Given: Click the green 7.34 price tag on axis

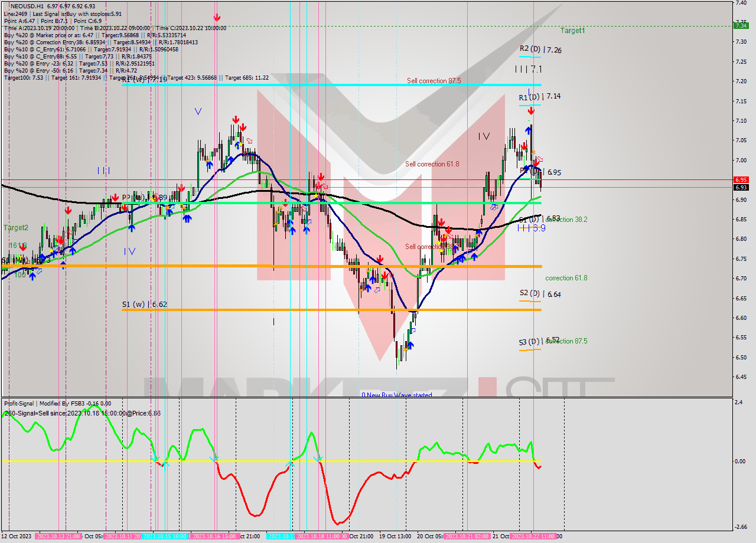Looking at the screenshot, I should [x=740, y=25].
